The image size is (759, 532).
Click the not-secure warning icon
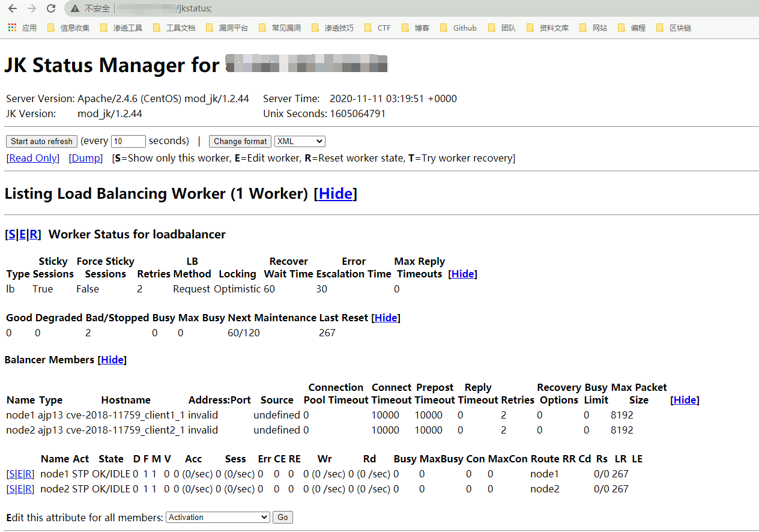75,8
